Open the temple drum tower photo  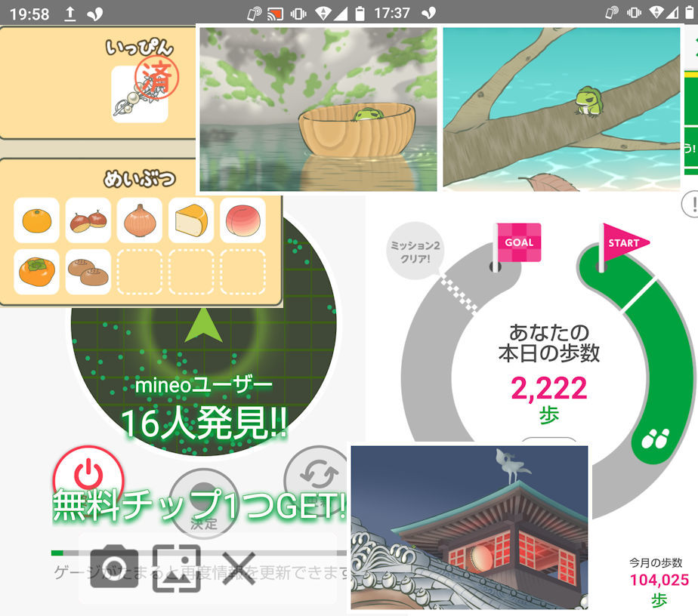(469, 528)
